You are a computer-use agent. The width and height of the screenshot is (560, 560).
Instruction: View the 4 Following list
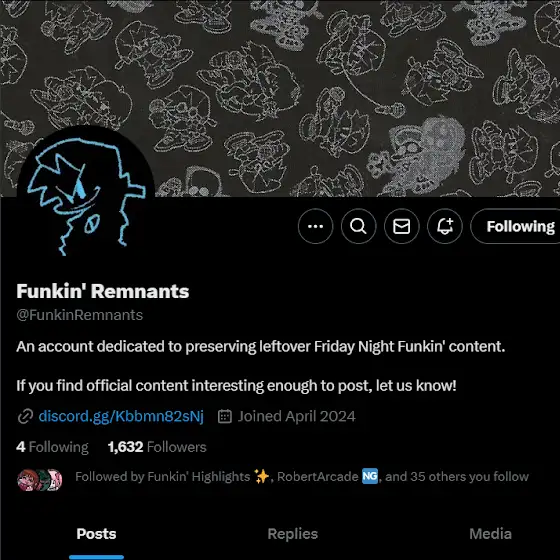[x=52, y=447]
